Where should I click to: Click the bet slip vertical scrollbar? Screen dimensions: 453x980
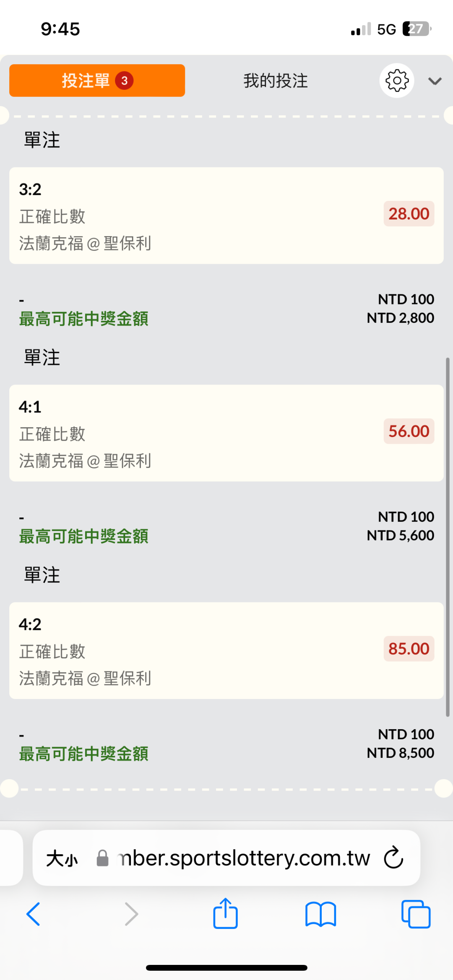[448, 537]
